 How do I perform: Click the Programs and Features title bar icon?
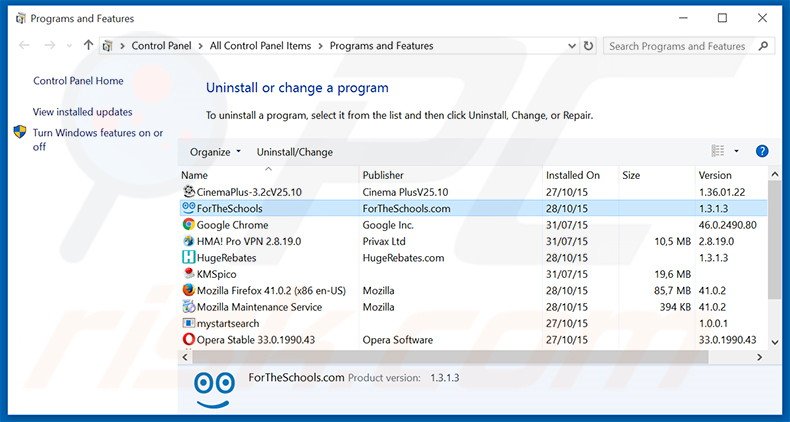click(21, 19)
